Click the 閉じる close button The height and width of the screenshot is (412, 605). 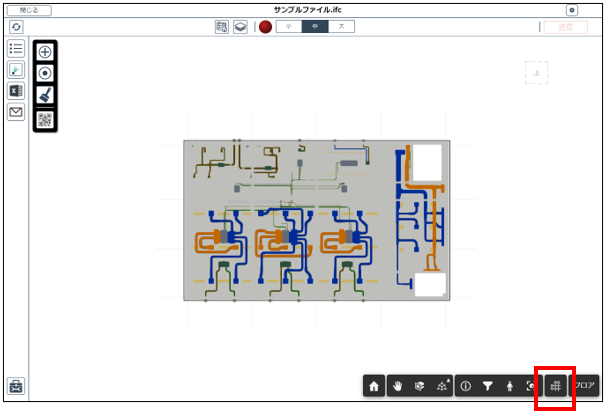[29, 10]
